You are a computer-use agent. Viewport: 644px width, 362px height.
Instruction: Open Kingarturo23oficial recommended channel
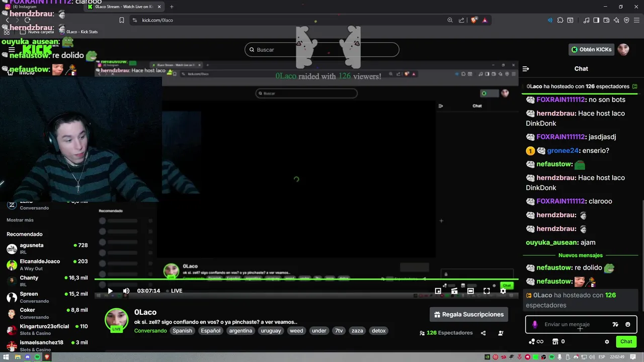point(47,329)
